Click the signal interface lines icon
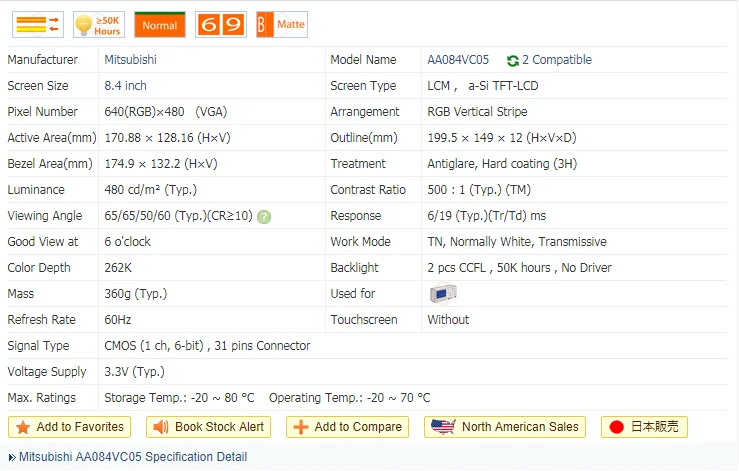 tap(38, 25)
